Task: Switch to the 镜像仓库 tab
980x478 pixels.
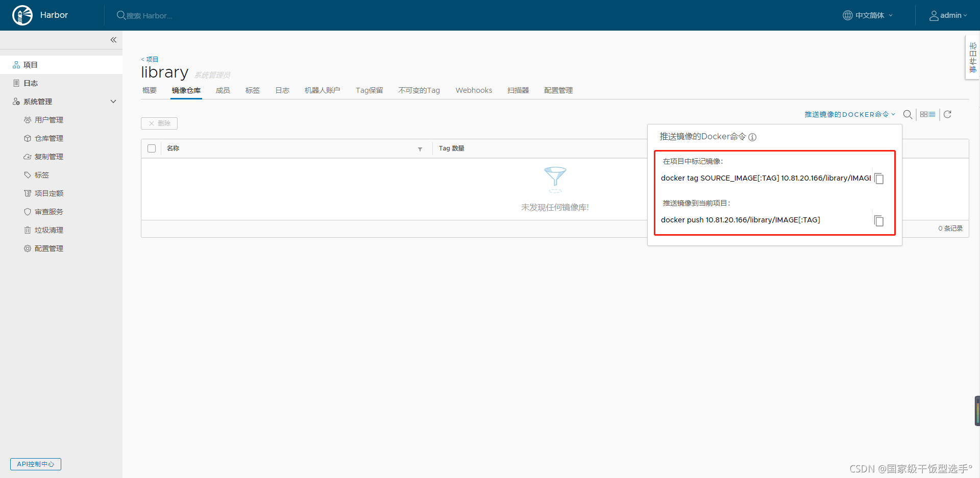Action: coord(186,90)
